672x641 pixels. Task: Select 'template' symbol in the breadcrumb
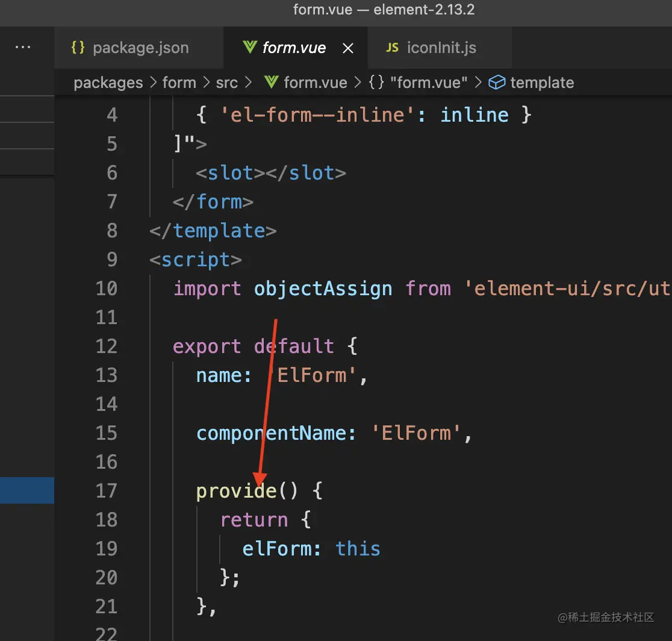542,83
